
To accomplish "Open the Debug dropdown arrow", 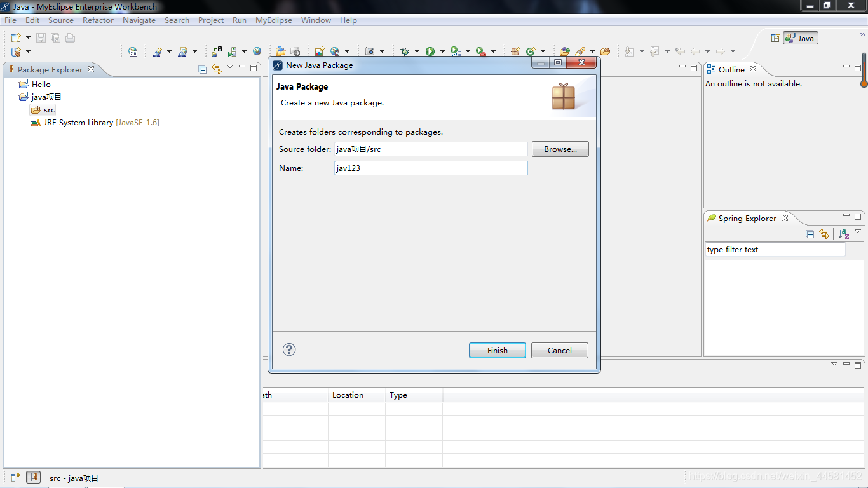I will 417,51.
